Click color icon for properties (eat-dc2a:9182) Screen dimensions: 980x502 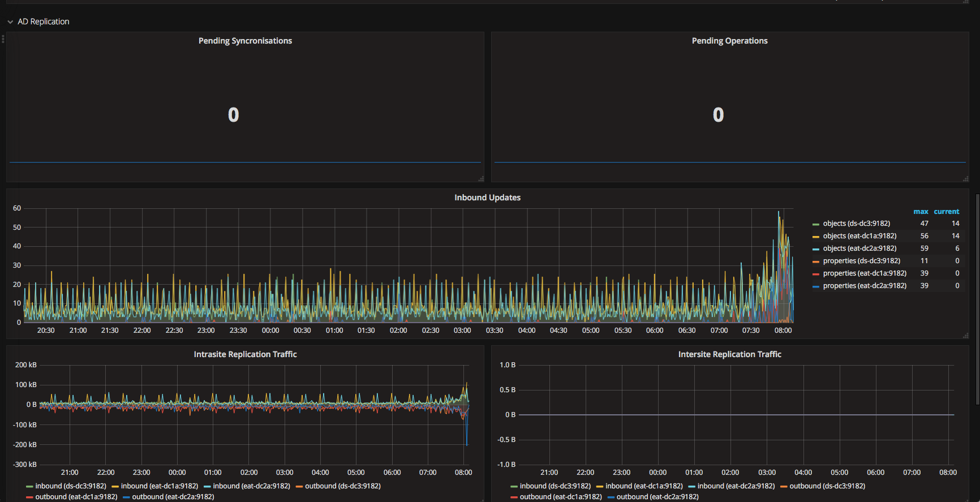816,286
